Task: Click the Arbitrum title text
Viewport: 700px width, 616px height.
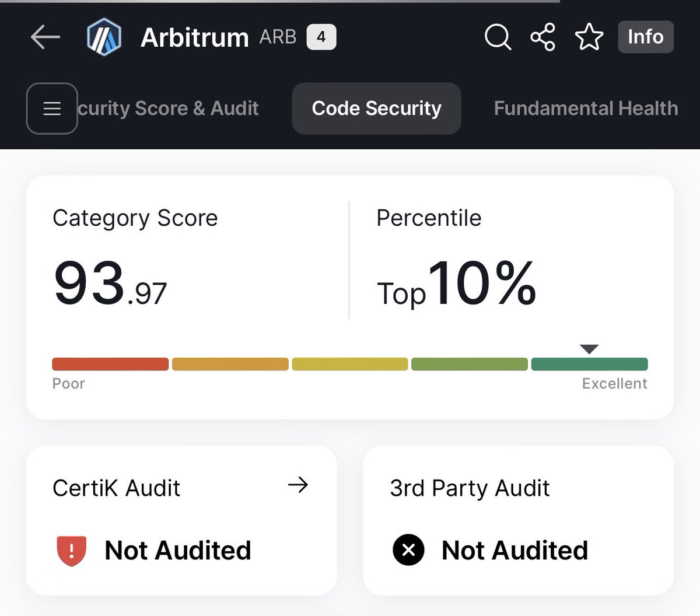Action: coord(195,38)
